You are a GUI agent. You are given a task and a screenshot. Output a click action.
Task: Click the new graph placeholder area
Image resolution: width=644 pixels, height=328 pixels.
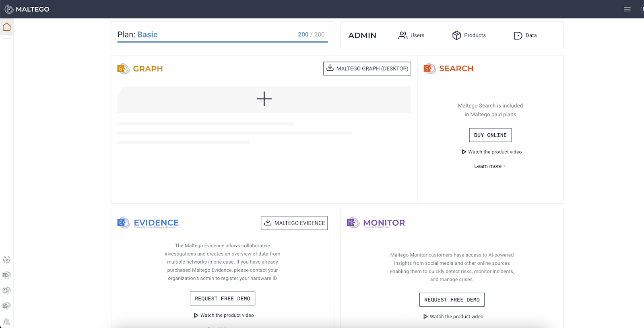[264, 100]
